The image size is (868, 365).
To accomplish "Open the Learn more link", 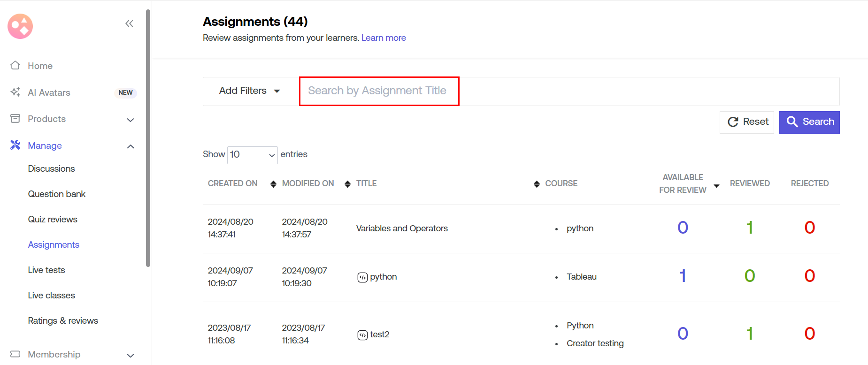I will 384,38.
